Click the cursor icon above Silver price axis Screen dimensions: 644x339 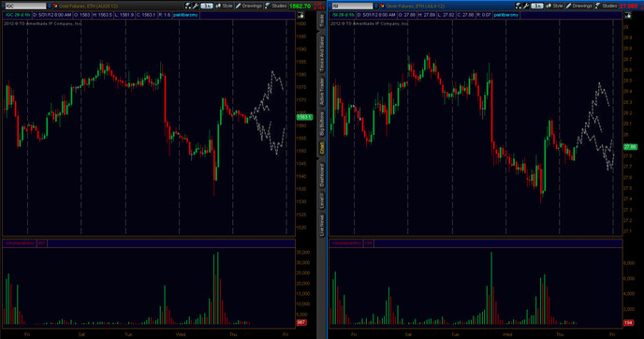(x=628, y=15)
